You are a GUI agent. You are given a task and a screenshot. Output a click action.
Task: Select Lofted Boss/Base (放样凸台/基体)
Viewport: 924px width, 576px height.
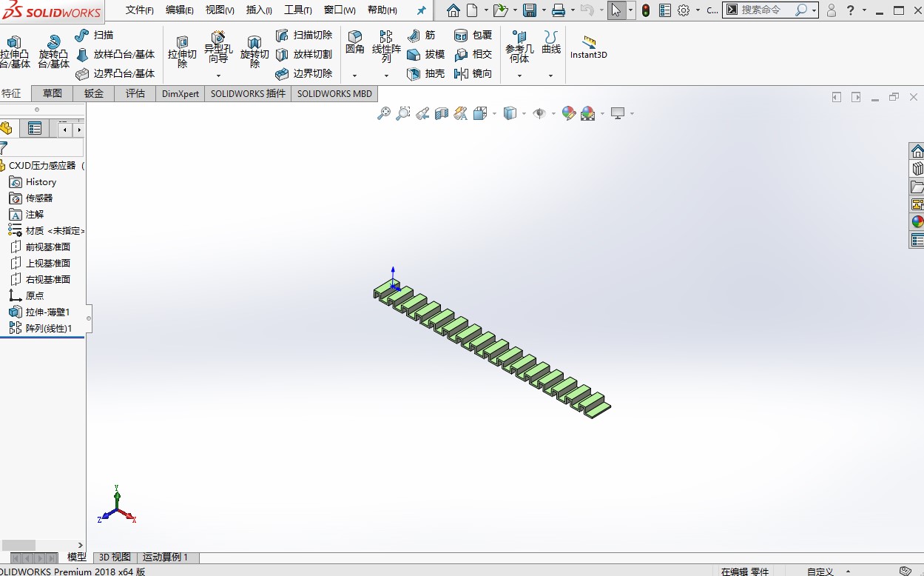pyautogui.click(x=115, y=54)
